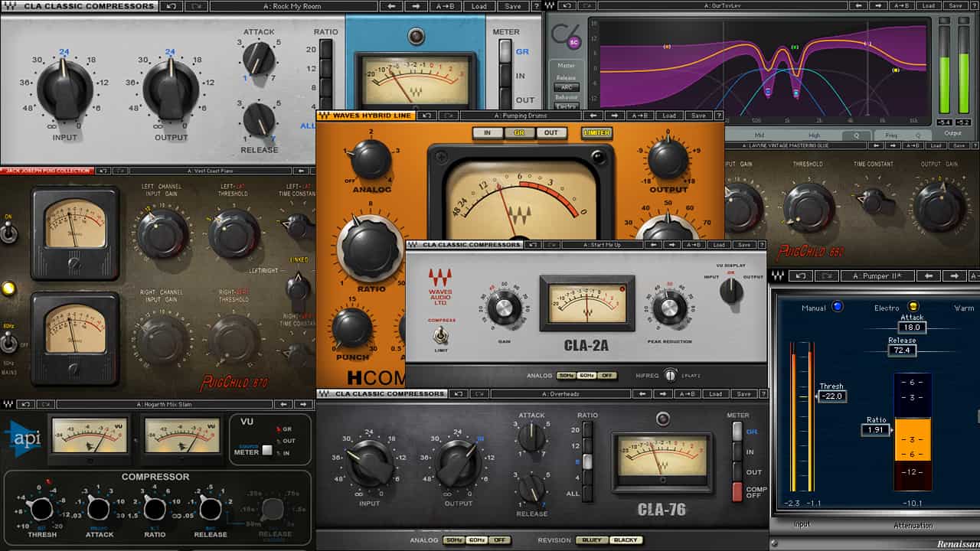Screen dimensions: 980x551
Task: Click the ARC release button in C6
Action: 568,87
